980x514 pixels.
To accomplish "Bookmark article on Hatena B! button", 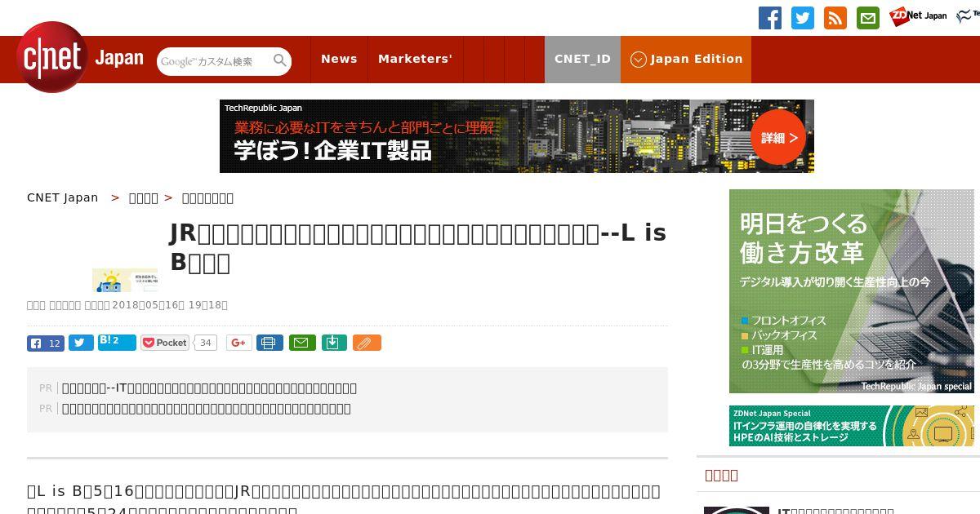I will coord(117,342).
